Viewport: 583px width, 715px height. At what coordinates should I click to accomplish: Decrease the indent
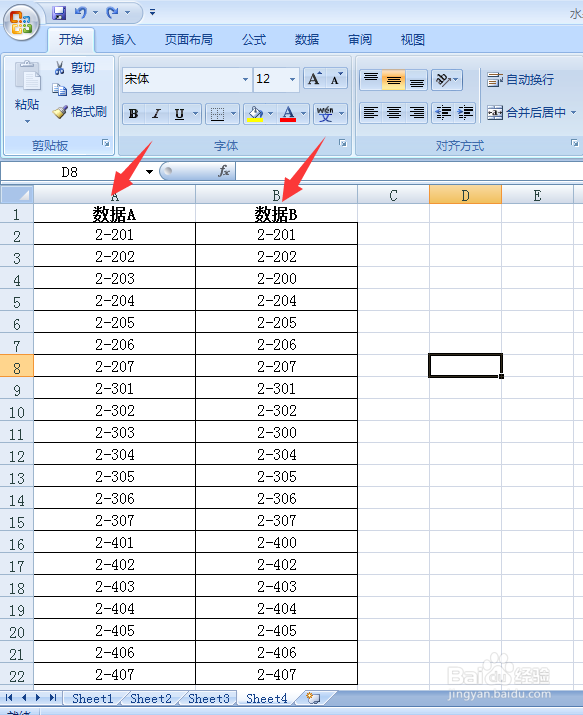[443, 113]
